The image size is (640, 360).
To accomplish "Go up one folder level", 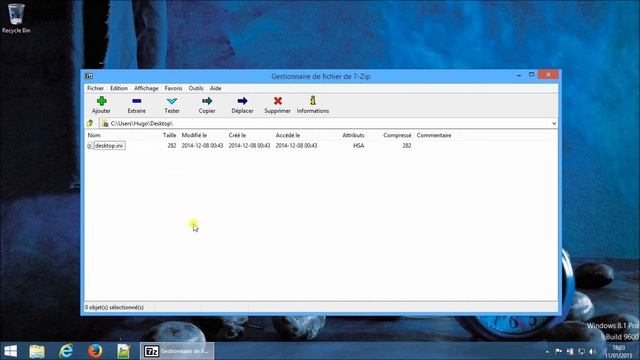I will (x=90, y=123).
